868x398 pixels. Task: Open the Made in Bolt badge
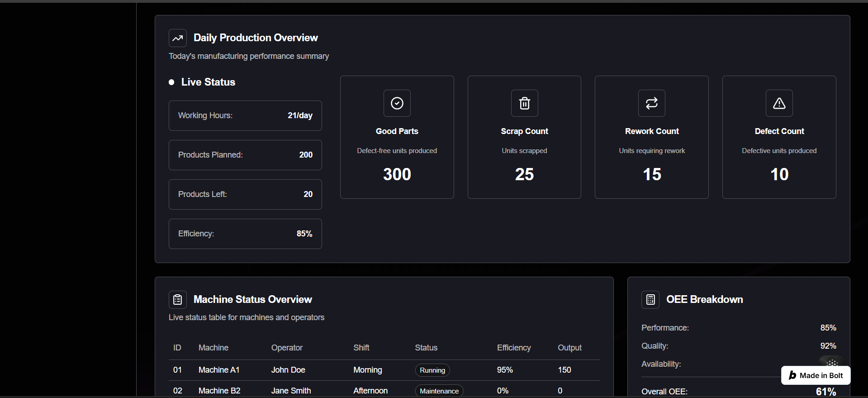(x=816, y=375)
